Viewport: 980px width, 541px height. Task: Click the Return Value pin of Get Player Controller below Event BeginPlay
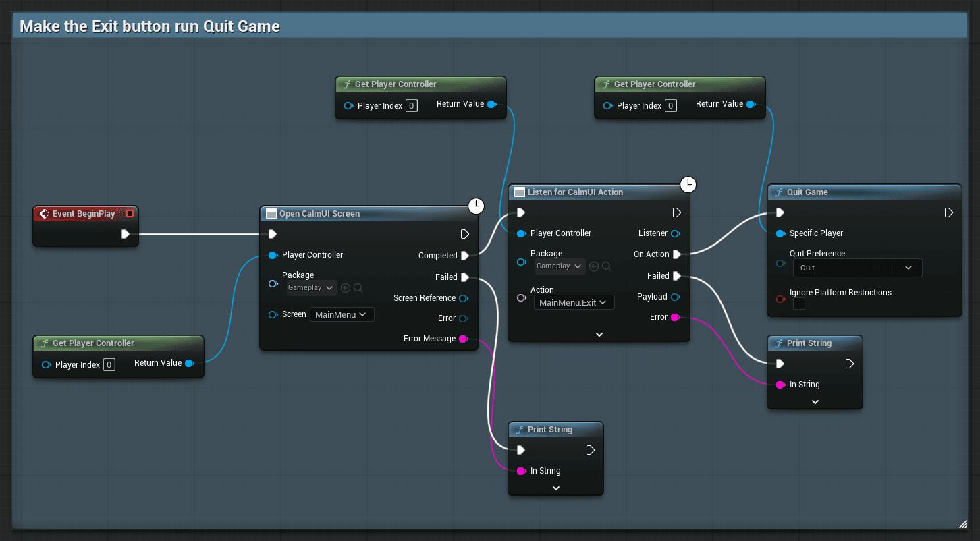(190, 363)
